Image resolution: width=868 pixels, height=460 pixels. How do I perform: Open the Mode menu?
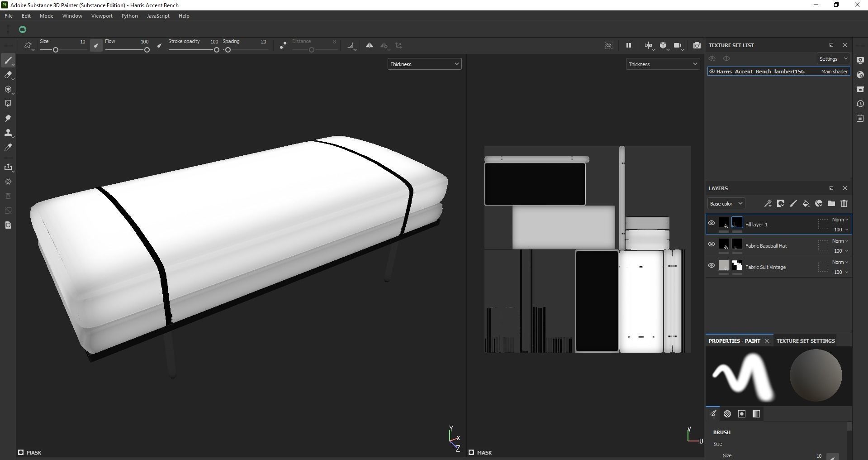(x=47, y=16)
